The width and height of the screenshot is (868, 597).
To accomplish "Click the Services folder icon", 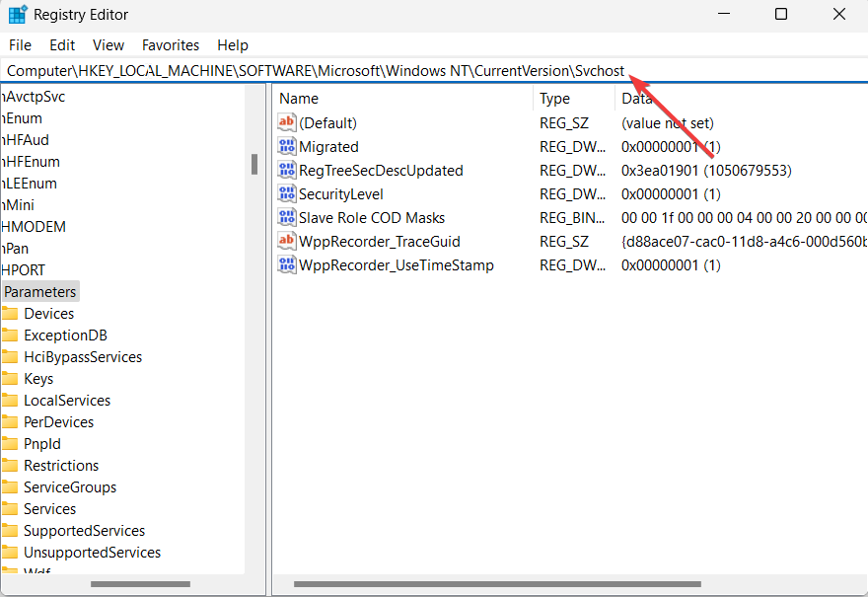I will 10,509.
